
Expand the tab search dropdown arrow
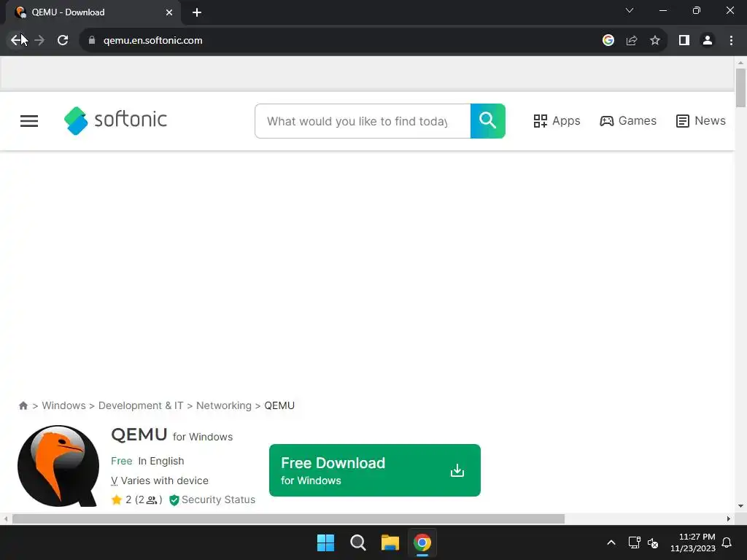coord(630,10)
